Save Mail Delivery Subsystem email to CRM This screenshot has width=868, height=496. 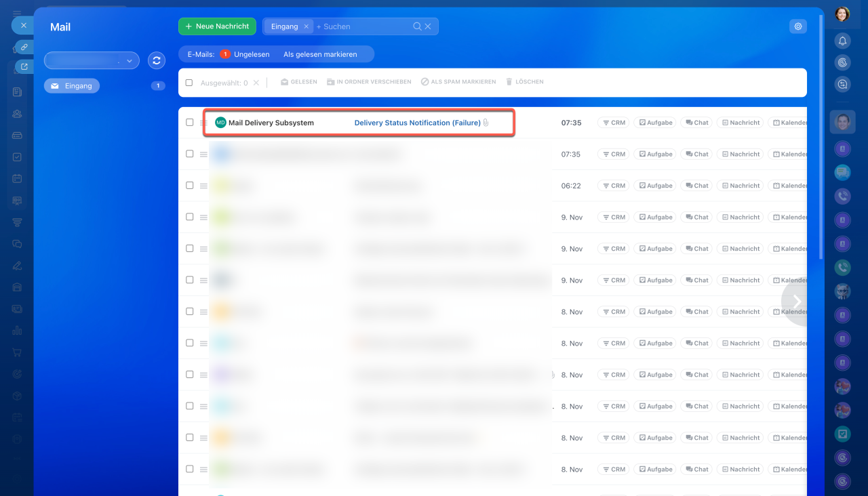pyautogui.click(x=613, y=123)
